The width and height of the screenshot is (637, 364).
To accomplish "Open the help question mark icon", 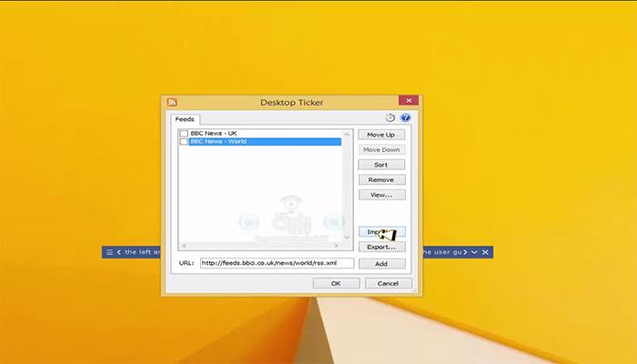I will 405,117.
